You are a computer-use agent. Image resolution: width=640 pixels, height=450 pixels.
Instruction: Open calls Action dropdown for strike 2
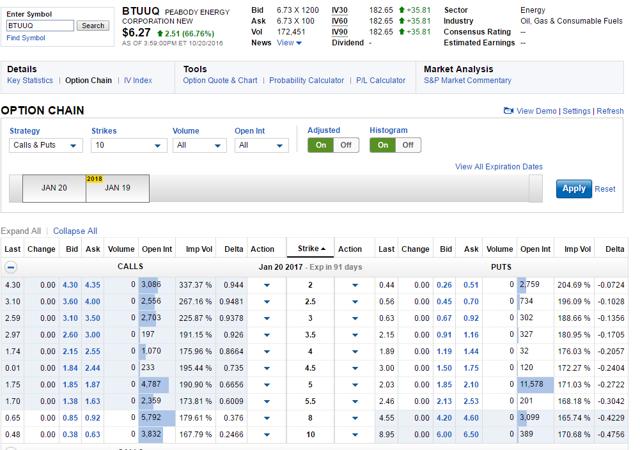267,285
